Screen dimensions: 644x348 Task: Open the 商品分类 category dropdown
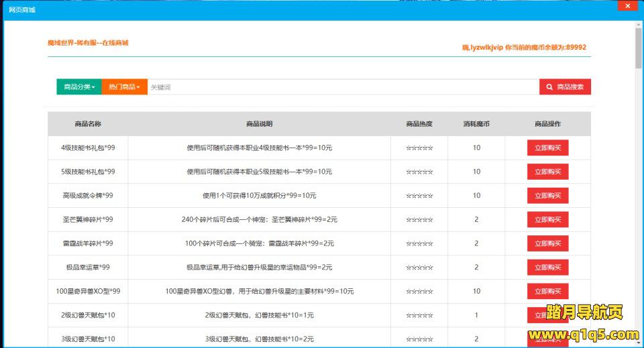point(79,87)
